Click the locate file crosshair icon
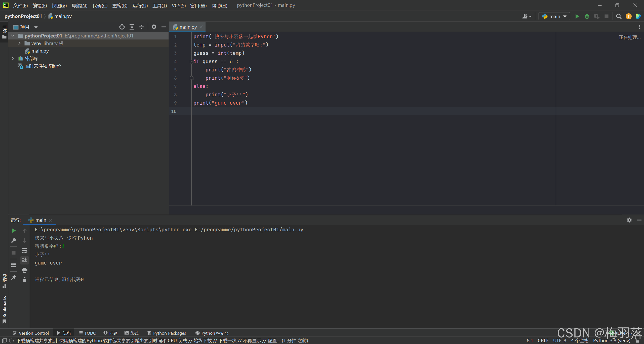Screen dimensions: 644x344 (x=122, y=27)
